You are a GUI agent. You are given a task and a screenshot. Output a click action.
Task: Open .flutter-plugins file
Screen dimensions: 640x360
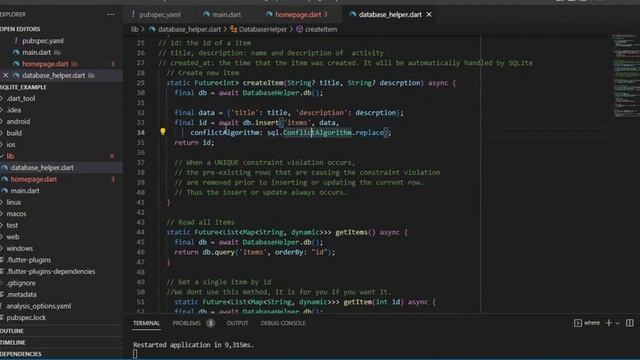tap(29, 260)
